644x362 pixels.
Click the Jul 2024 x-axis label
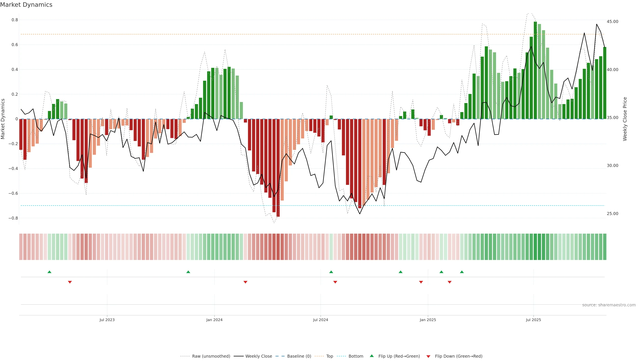point(320,320)
